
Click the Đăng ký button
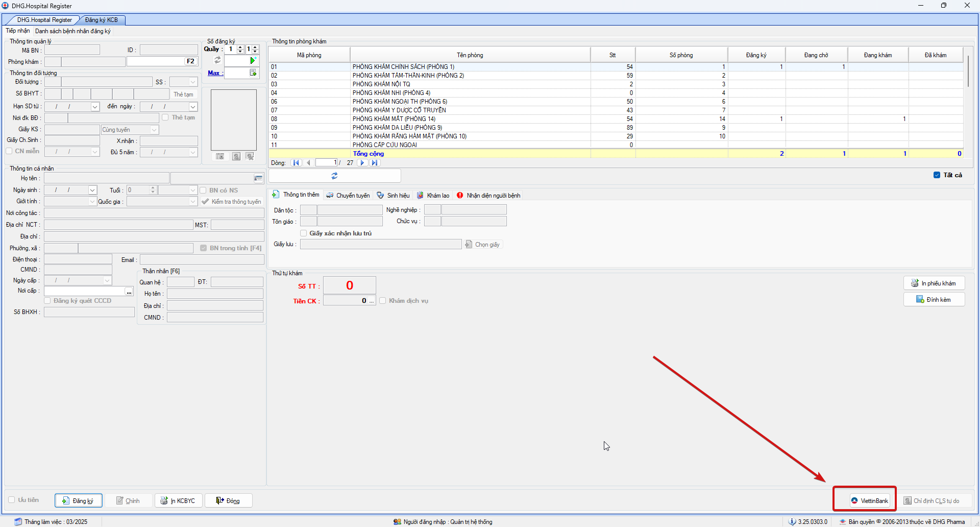[79, 500]
